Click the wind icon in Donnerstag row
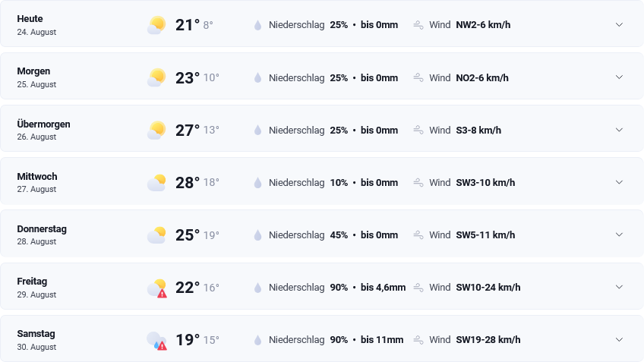Image resolution: width=644 pixels, height=362 pixels. click(418, 235)
